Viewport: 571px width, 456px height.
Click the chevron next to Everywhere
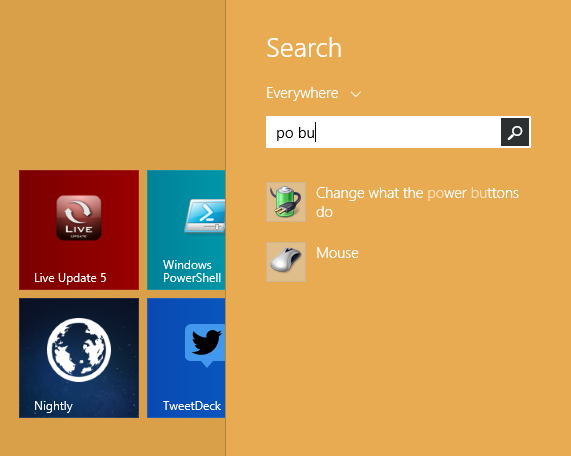(356, 94)
